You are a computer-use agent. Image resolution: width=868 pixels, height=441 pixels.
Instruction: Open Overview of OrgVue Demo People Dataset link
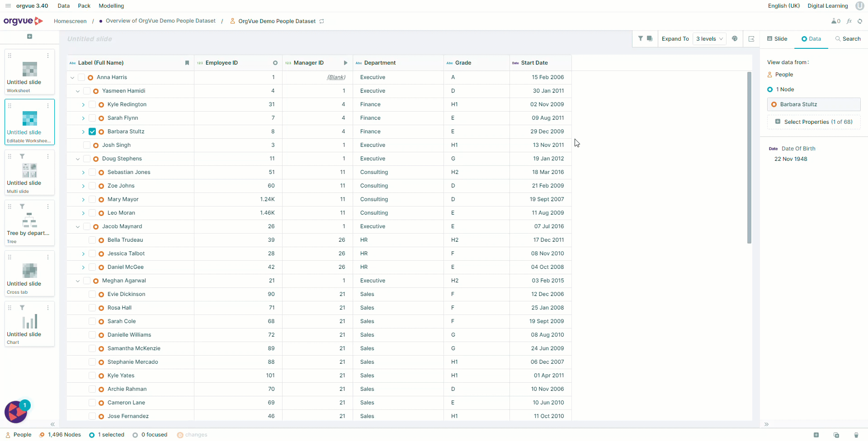(160, 21)
